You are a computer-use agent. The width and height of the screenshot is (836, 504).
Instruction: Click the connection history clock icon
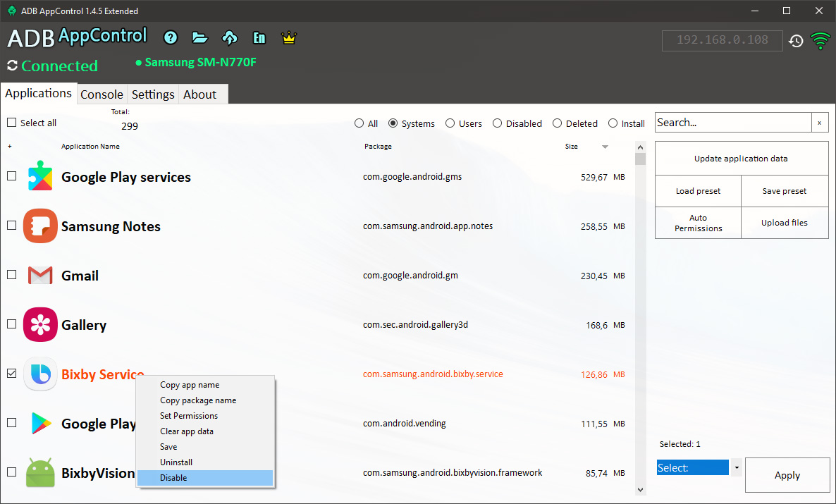[796, 41]
